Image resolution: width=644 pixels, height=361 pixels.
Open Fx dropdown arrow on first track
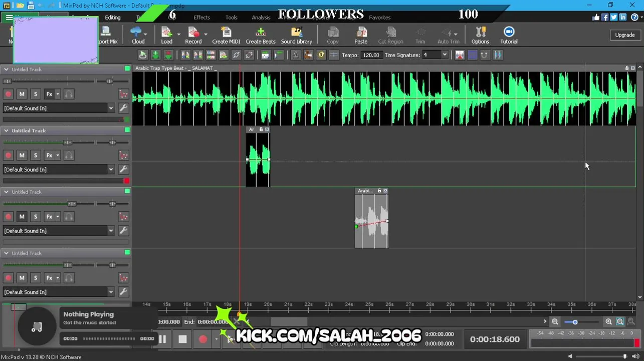[x=58, y=94]
